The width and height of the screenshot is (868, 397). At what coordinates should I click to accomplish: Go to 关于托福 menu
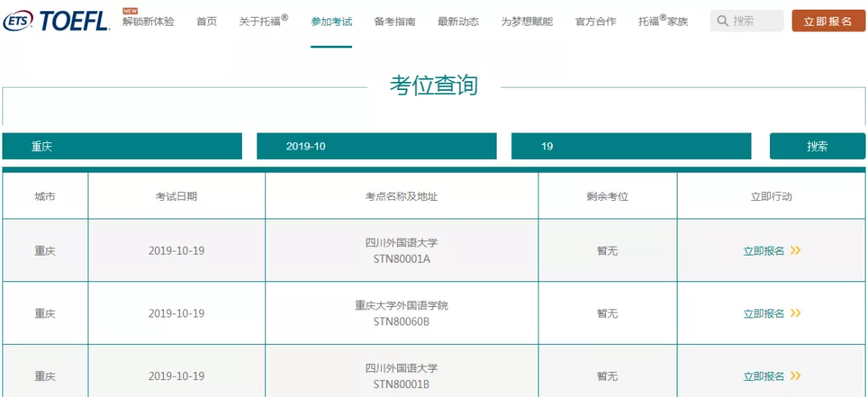point(264,21)
